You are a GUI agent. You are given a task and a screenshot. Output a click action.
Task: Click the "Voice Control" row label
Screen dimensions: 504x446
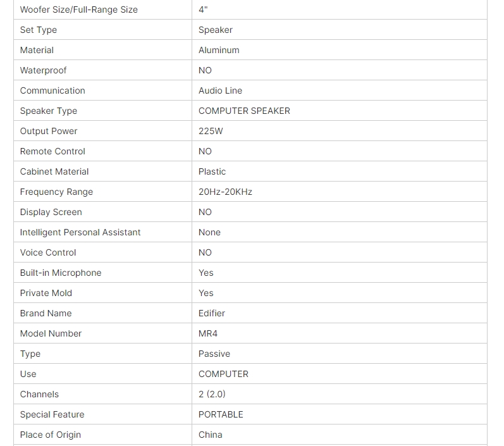[48, 252]
